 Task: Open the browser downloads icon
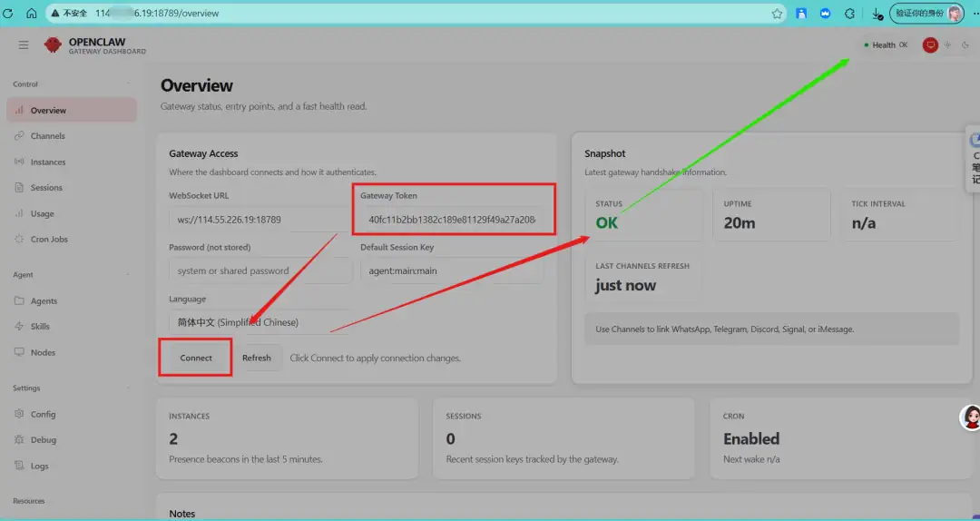coord(876,14)
